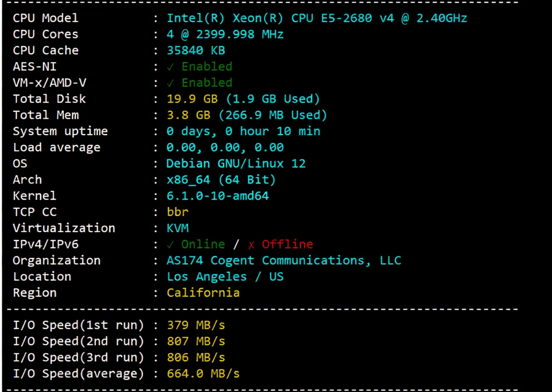The image size is (552, 392).
Task: Click the TCP CC value bbr
Action: click(177, 212)
